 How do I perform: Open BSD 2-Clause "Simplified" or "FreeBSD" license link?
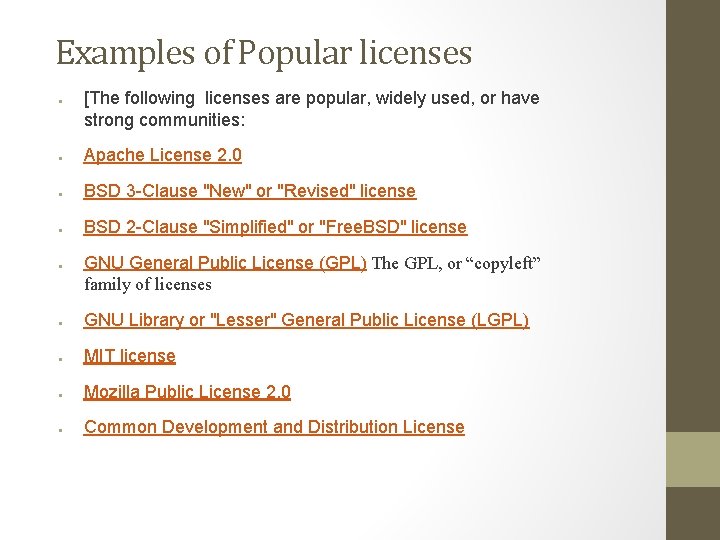276,227
